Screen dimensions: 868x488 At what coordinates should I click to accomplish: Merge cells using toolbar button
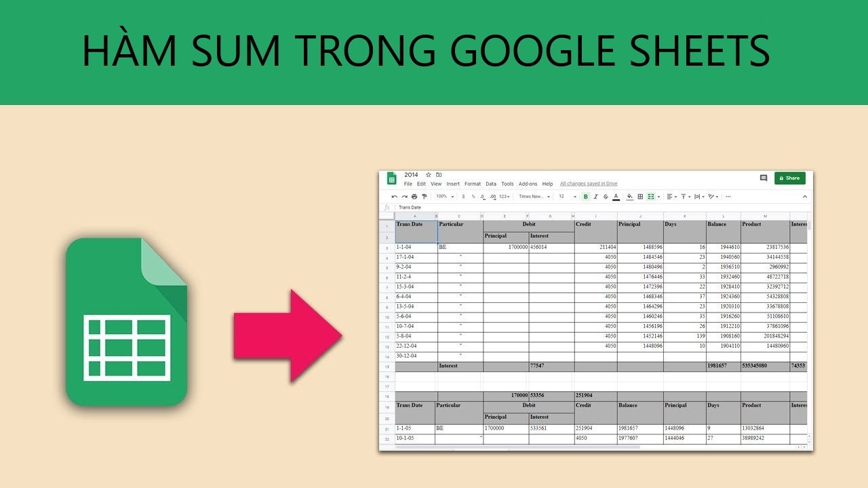click(651, 197)
